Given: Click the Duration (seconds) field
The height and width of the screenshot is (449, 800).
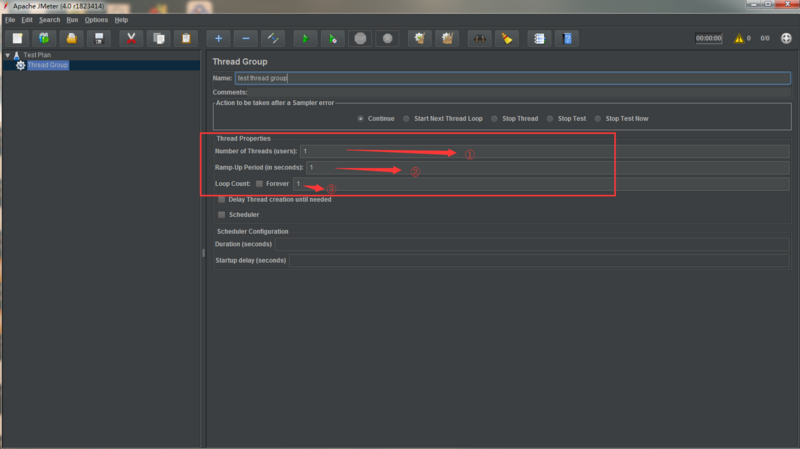Looking at the screenshot, I should pyautogui.click(x=532, y=244).
